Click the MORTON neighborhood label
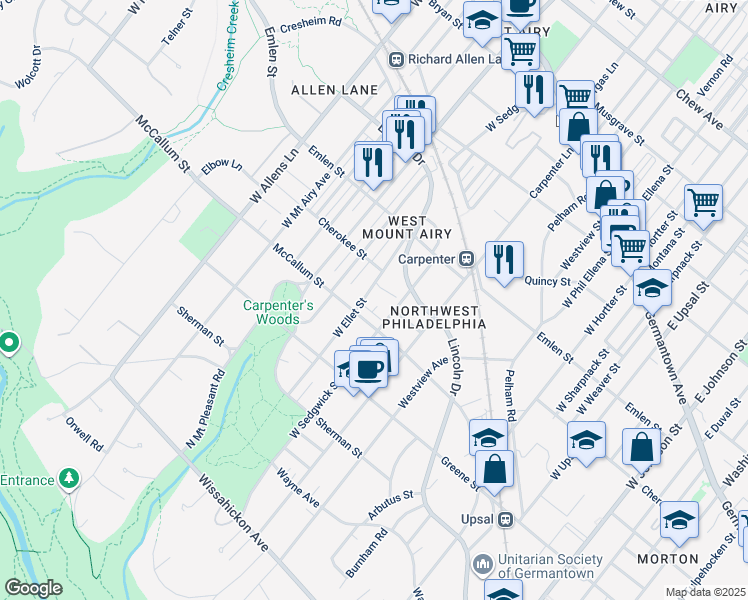The image size is (748, 600). (x=668, y=559)
